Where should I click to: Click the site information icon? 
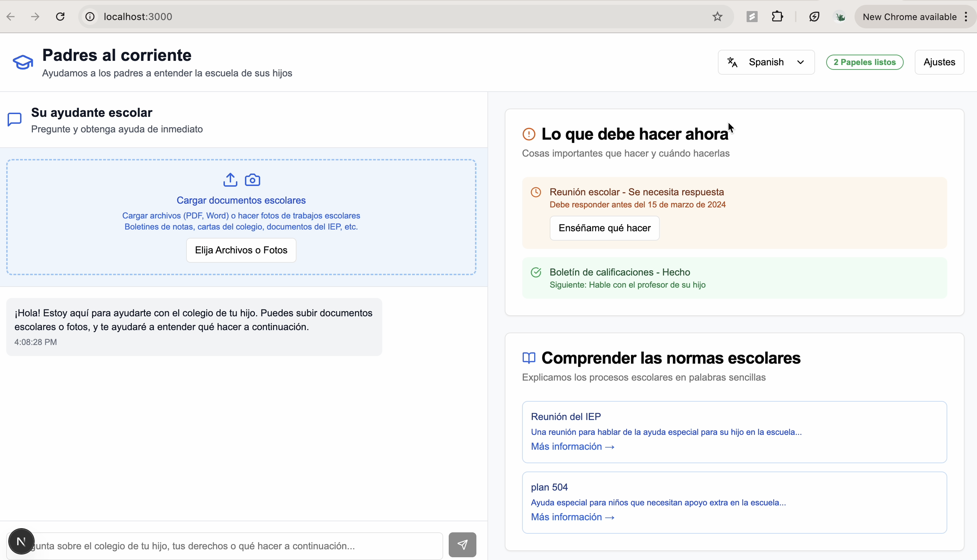click(90, 17)
